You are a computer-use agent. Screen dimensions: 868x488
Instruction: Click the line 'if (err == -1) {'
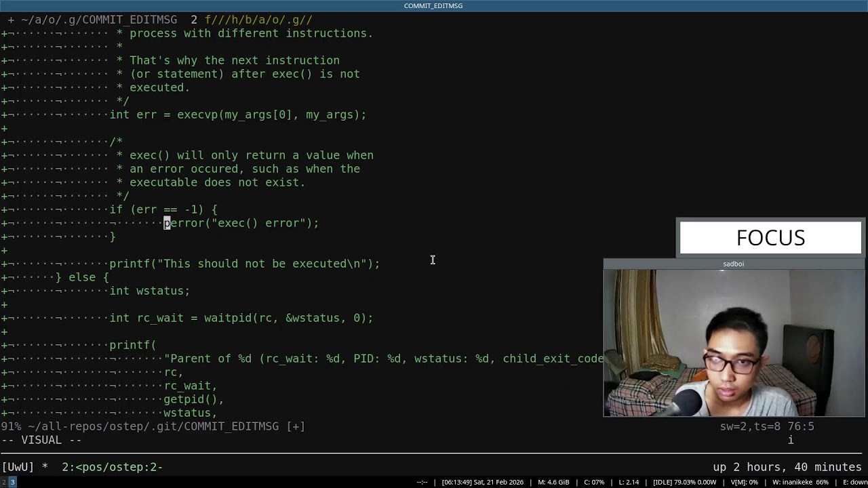tap(163, 209)
